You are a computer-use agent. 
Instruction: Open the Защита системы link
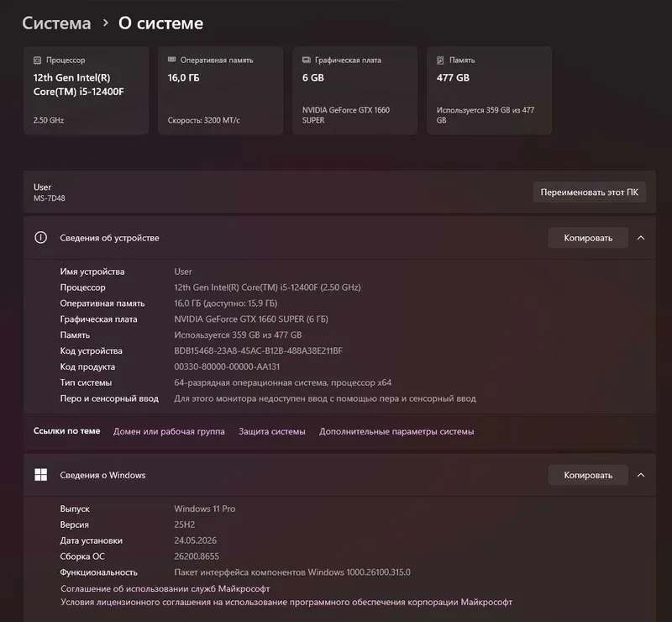[x=271, y=431]
